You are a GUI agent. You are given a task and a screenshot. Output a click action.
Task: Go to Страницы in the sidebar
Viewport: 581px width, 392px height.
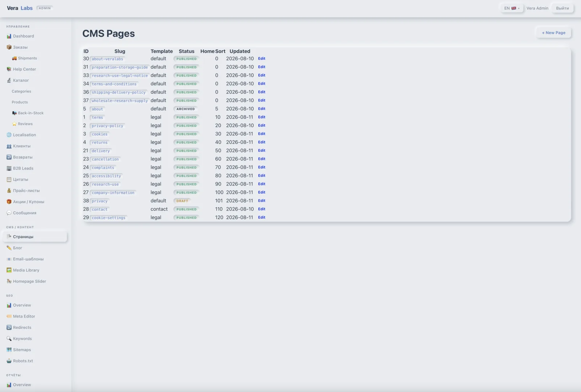coord(35,237)
